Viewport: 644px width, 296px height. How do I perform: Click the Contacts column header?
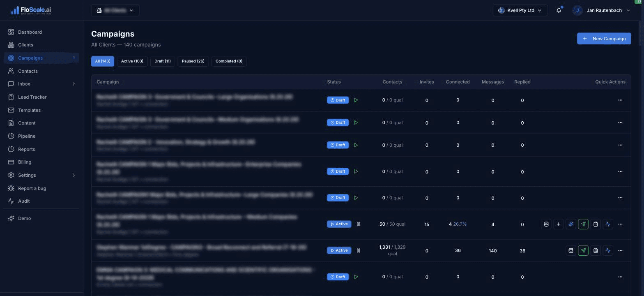click(392, 82)
